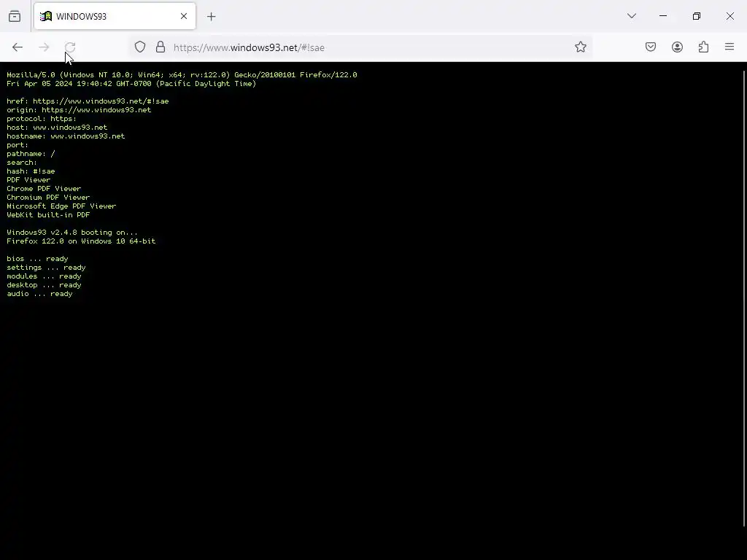Screen dimensions: 747x560
Task: Click the WINDOWS93 tab favicon
Action: [x=46, y=16]
